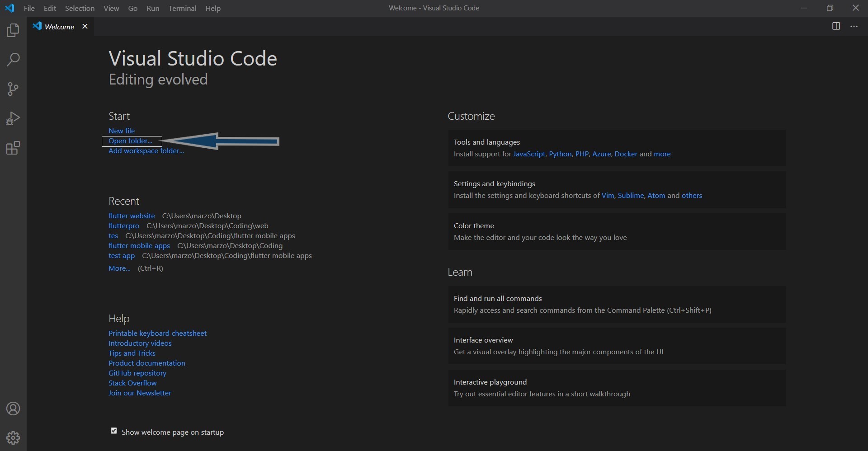Open the Terminal menu
The image size is (868, 451).
point(182,8)
